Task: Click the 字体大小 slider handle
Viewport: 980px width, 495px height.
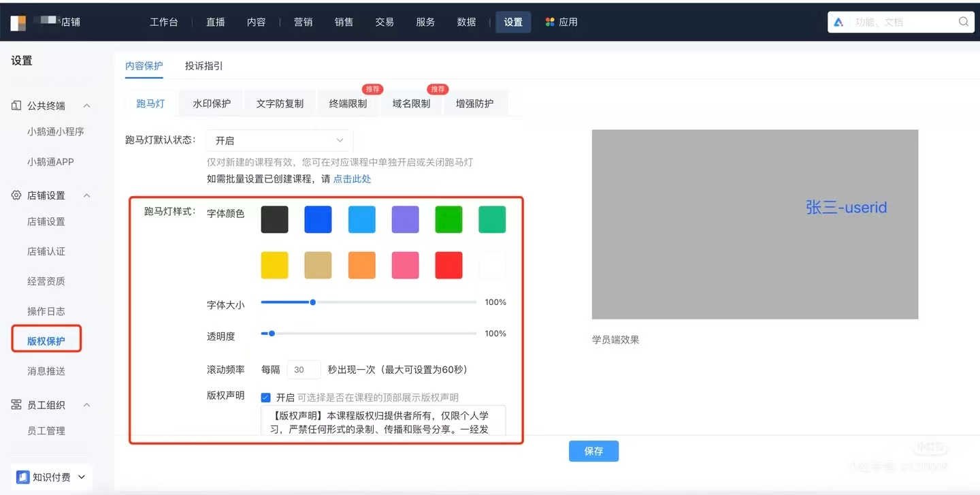Action: tap(312, 302)
